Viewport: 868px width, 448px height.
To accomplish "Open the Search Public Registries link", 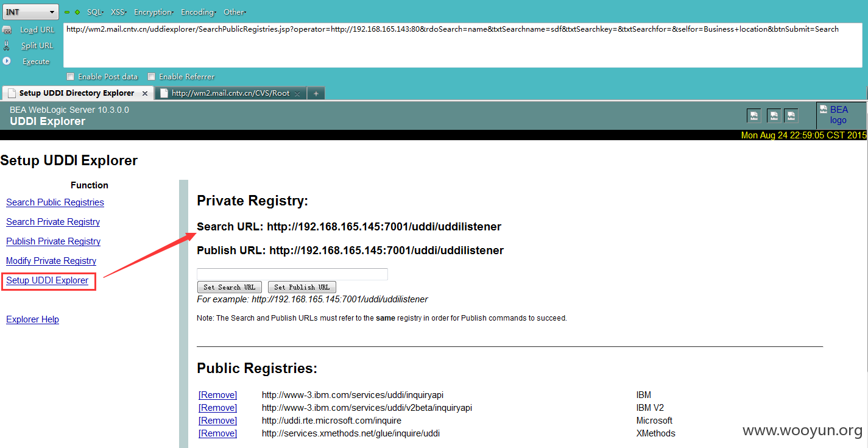I will [55, 202].
